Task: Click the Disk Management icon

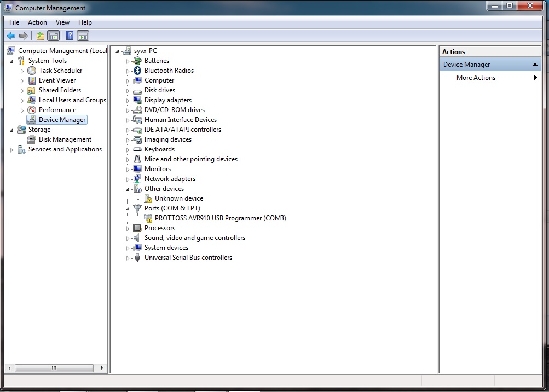Action: pos(32,139)
